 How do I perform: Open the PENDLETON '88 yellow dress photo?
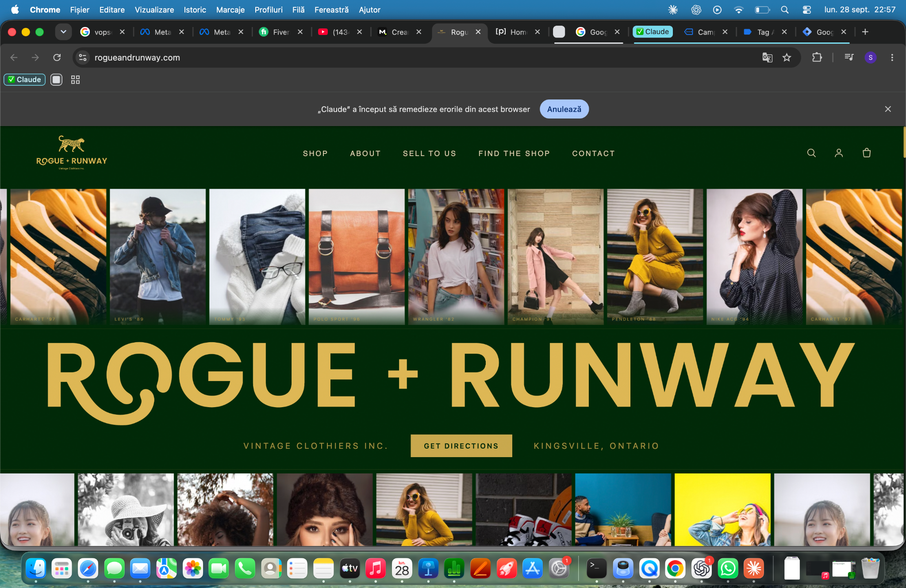pos(655,257)
